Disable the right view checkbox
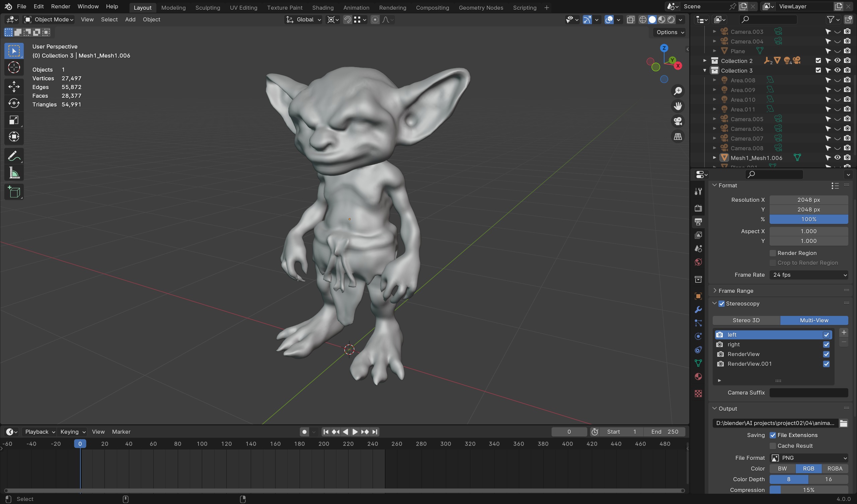Screen dimensions: 857x504 [827, 344]
